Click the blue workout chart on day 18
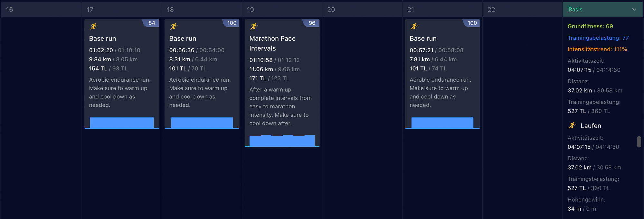The image size is (644, 219). 202,123
